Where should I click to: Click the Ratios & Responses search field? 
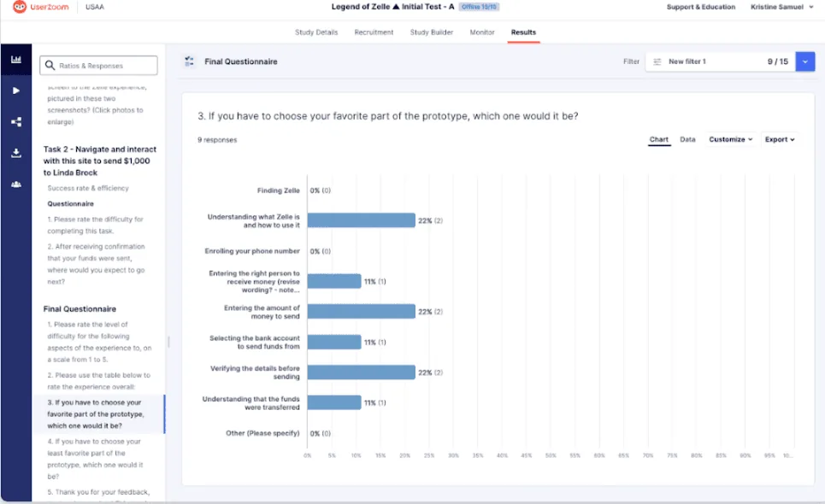pos(98,65)
